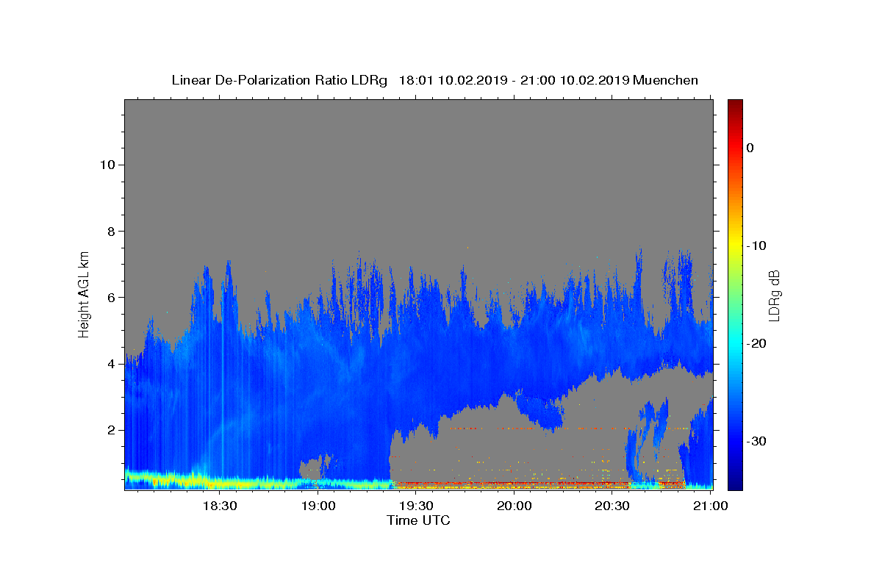Click the colorbar value 0
The height and width of the screenshot is (588, 882).
[750, 148]
